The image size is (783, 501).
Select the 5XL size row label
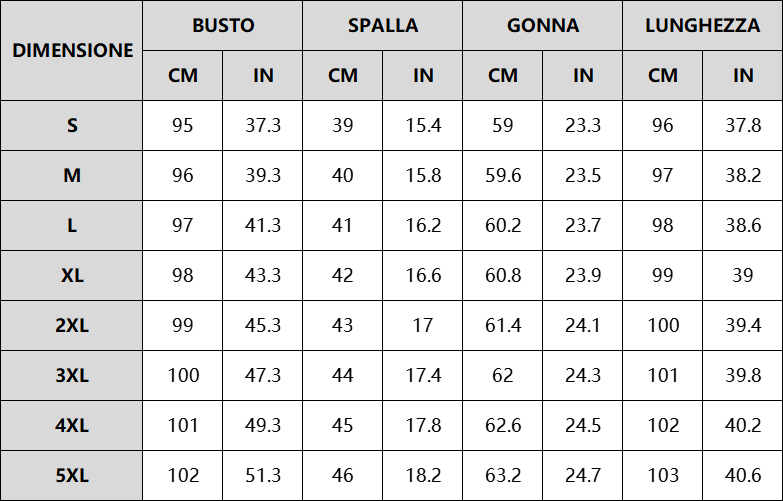tap(72, 475)
